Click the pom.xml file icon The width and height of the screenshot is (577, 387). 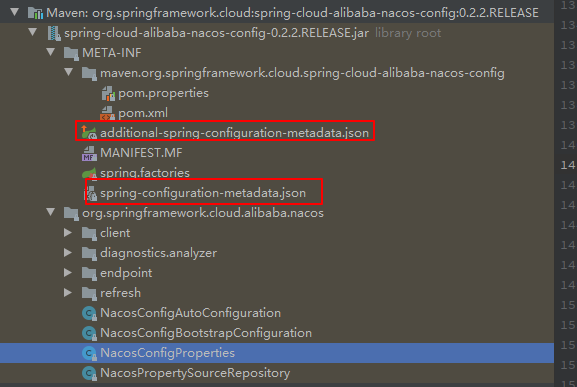(107, 113)
